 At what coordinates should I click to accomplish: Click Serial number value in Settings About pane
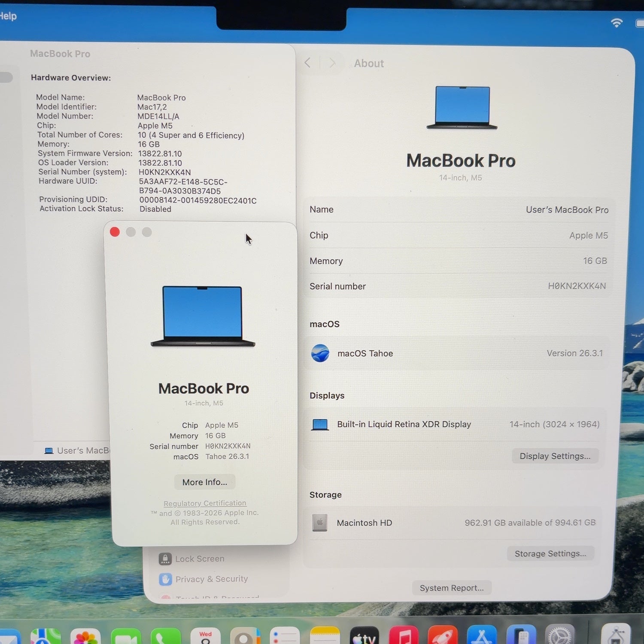(577, 286)
